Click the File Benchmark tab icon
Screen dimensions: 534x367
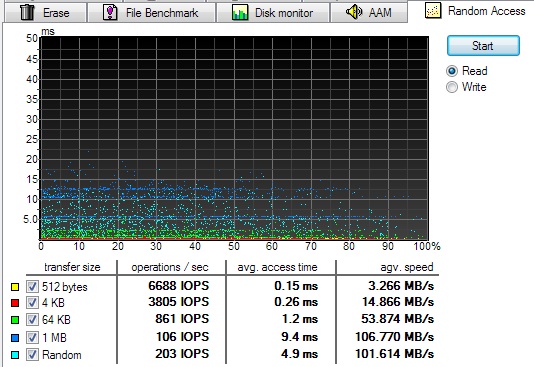point(110,12)
